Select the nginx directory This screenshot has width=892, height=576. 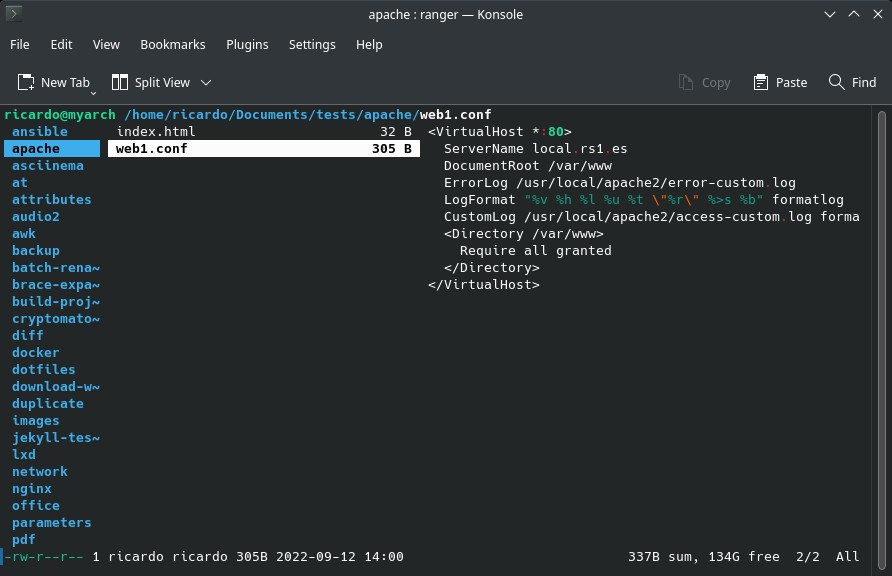(x=32, y=489)
